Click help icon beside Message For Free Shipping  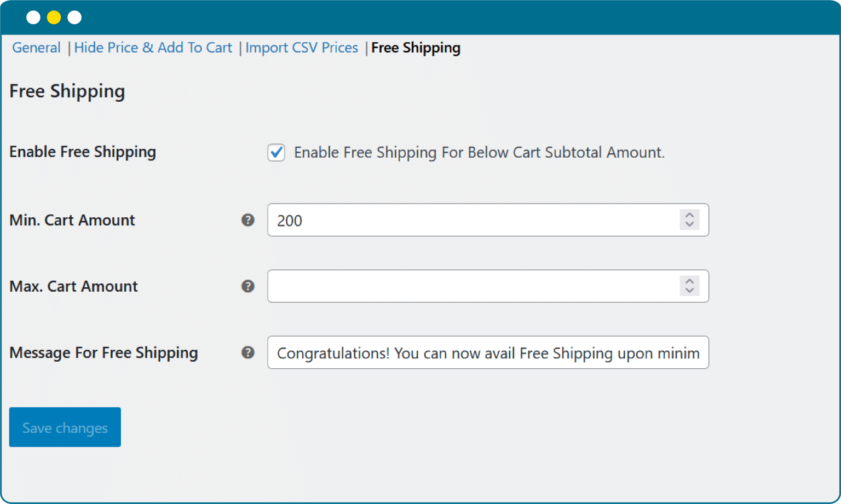(248, 352)
